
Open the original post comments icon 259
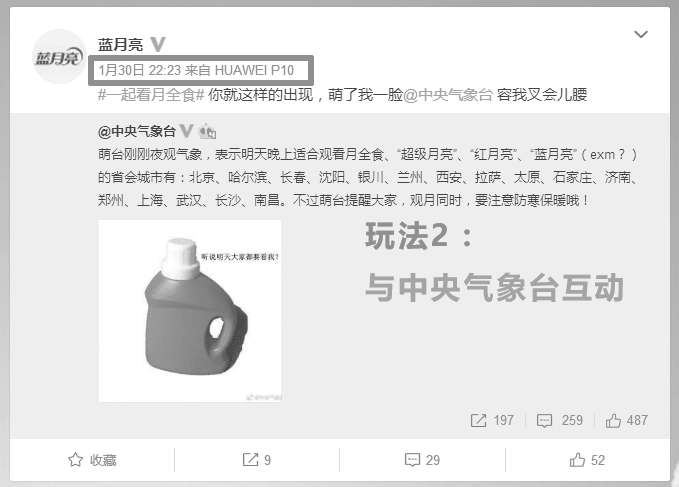(x=559, y=420)
